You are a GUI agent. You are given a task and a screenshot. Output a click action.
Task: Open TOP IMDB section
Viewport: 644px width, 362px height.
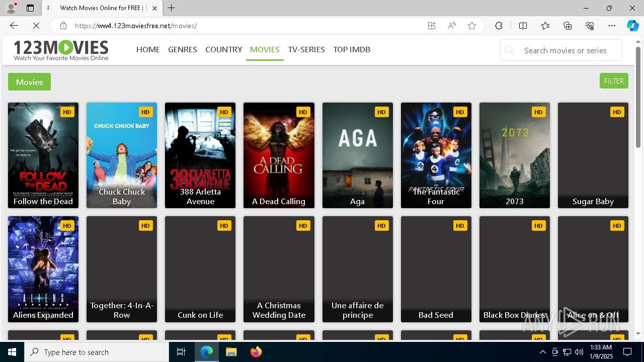(x=352, y=49)
